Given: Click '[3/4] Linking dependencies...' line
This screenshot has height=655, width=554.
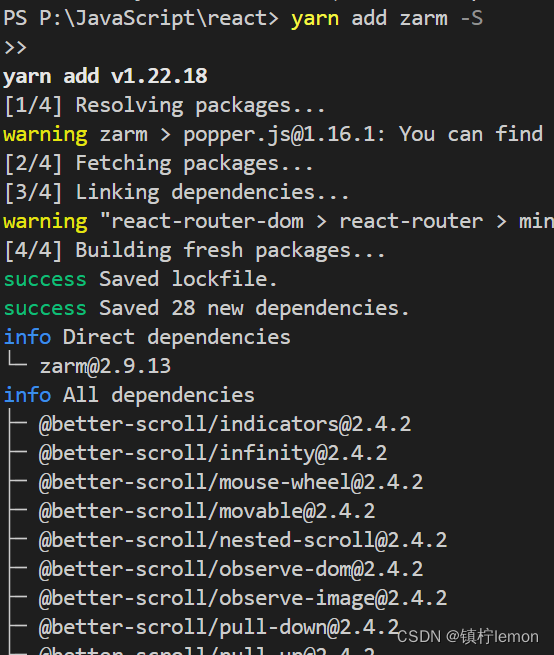Looking at the screenshot, I should pyautogui.click(x=176, y=193).
